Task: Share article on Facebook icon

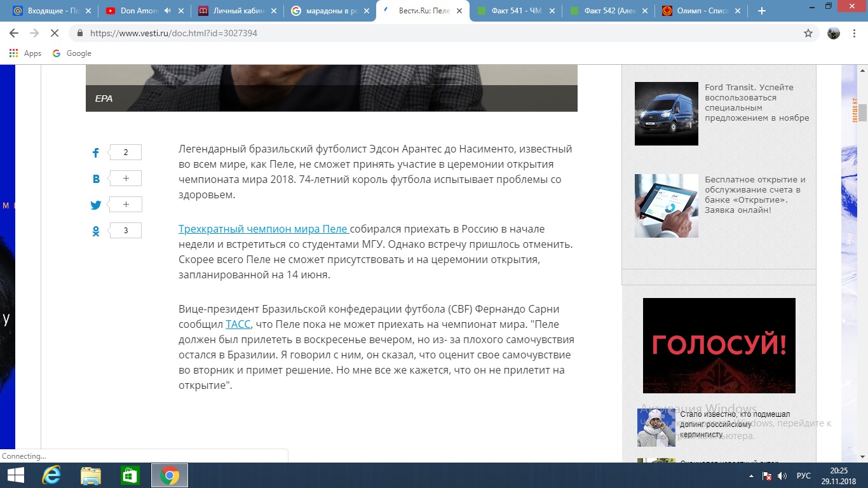Action: [96, 152]
